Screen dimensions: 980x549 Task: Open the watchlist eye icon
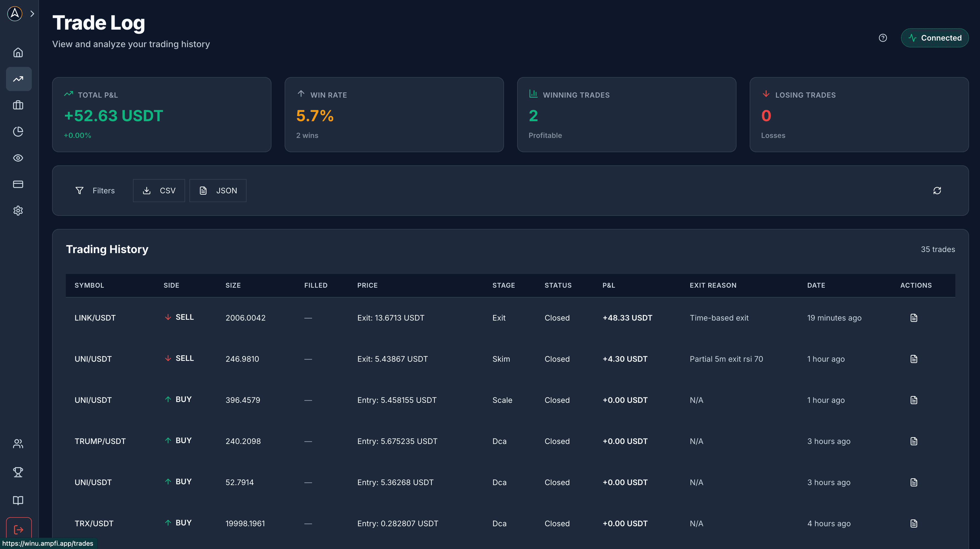tap(18, 158)
